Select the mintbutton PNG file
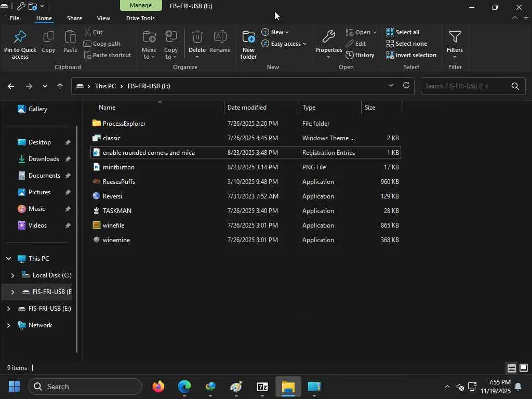The image size is (532, 399). [246, 167]
